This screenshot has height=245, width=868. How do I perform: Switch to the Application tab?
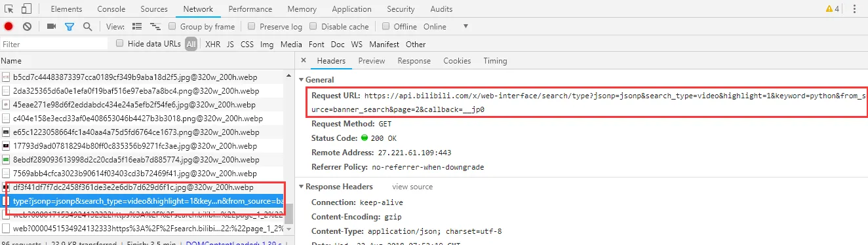tap(352, 9)
